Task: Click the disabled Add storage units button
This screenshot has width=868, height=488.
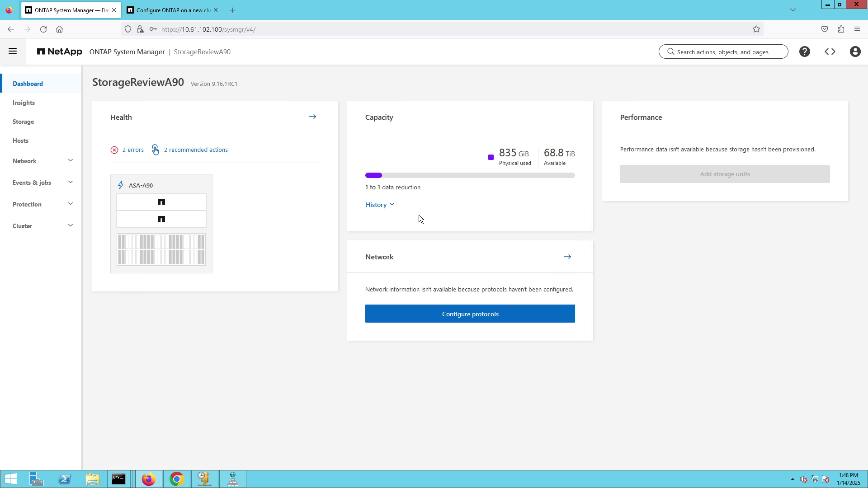Action: pos(725,174)
